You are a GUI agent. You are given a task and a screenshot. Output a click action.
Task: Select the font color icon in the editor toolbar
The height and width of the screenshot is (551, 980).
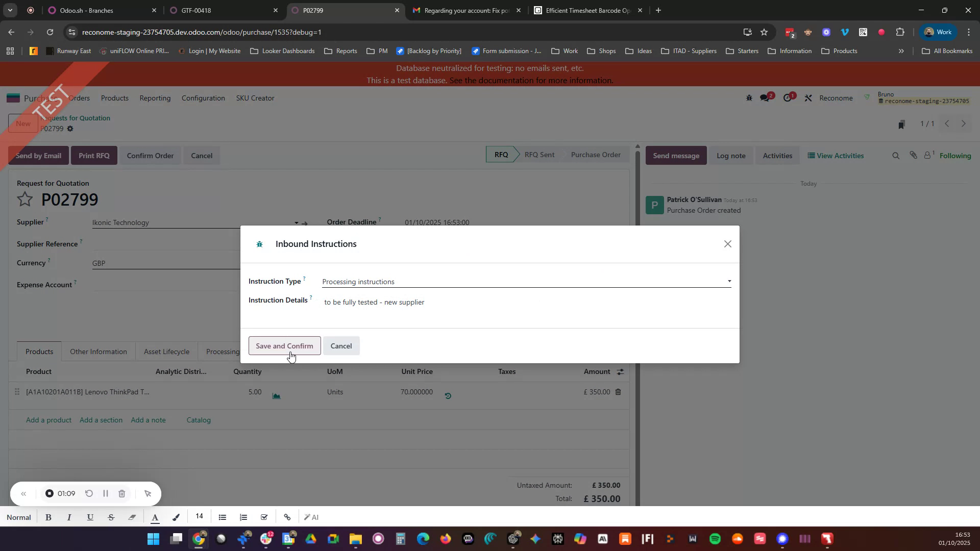[x=156, y=517]
